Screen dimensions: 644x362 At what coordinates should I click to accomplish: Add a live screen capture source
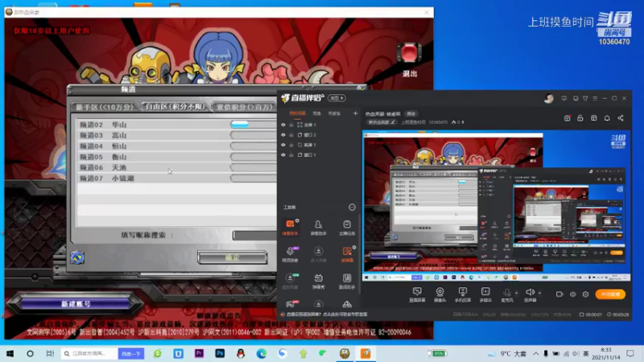coord(417,294)
